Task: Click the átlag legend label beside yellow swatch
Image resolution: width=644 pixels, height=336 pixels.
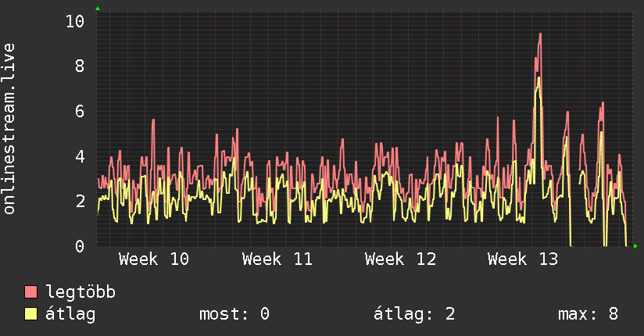Action: [x=70, y=314]
